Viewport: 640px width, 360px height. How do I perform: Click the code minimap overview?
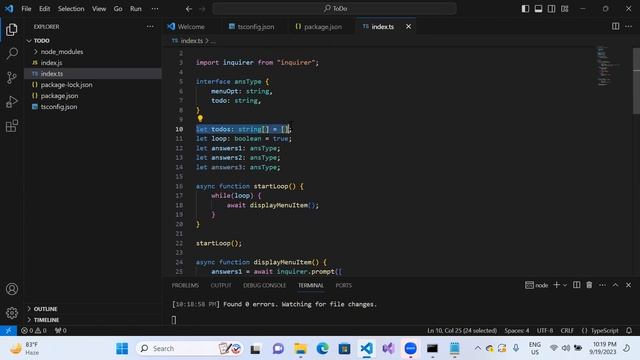[x=608, y=65]
